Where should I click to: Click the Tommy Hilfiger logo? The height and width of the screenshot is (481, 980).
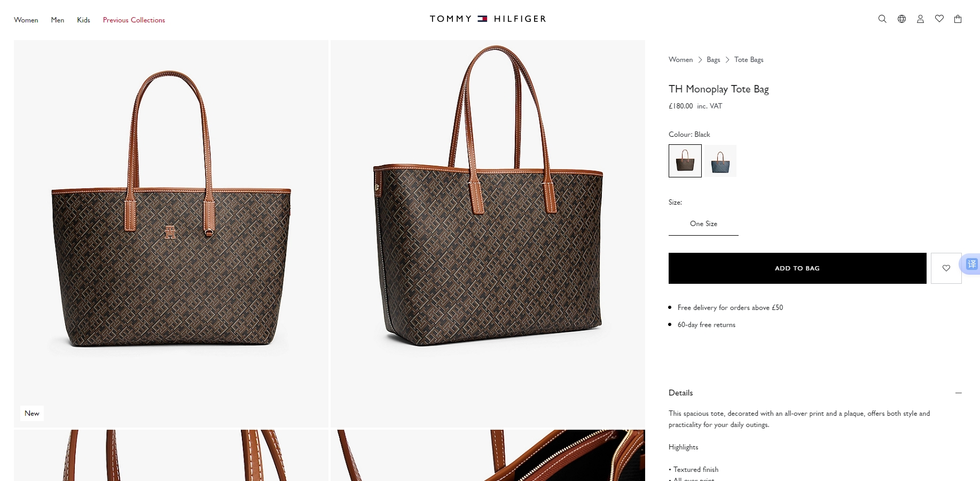click(x=488, y=19)
